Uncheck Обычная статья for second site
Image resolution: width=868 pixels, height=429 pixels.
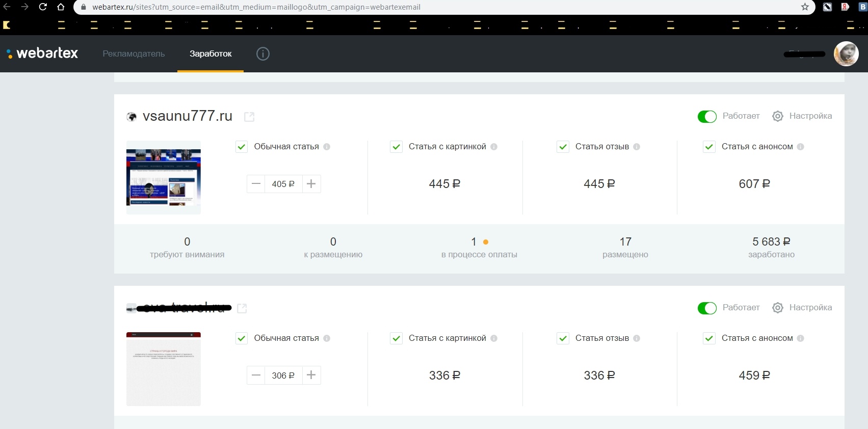tap(242, 338)
